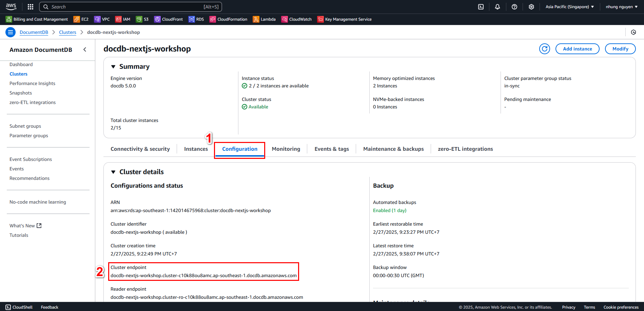
Task: Open Tutorials in sidebar
Action: click(19, 235)
